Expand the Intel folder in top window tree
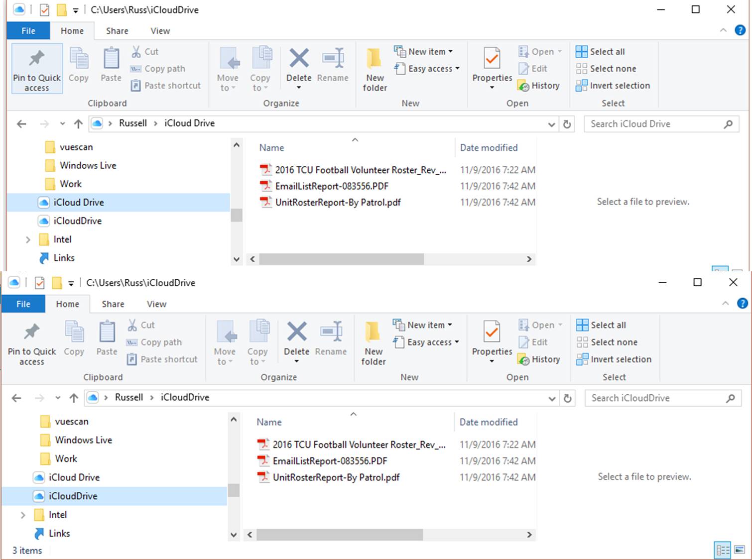The width and height of the screenshot is (752, 560). [28, 239]
